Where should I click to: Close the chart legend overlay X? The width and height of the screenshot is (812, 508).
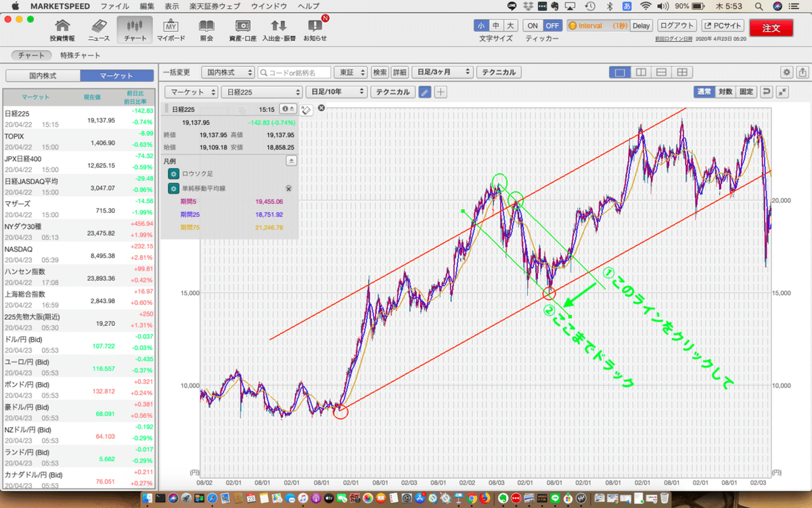(x=321, y=108)
